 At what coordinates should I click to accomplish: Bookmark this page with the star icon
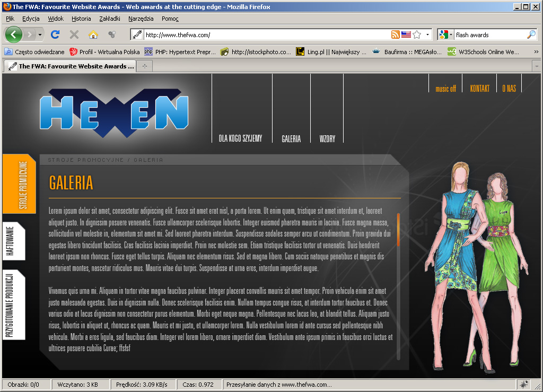tap(417, 34)
